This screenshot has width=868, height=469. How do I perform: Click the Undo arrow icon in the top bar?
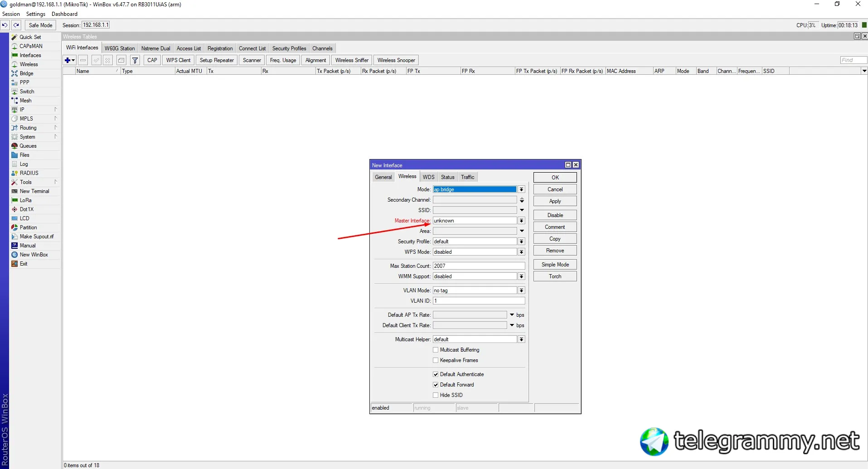5,25
